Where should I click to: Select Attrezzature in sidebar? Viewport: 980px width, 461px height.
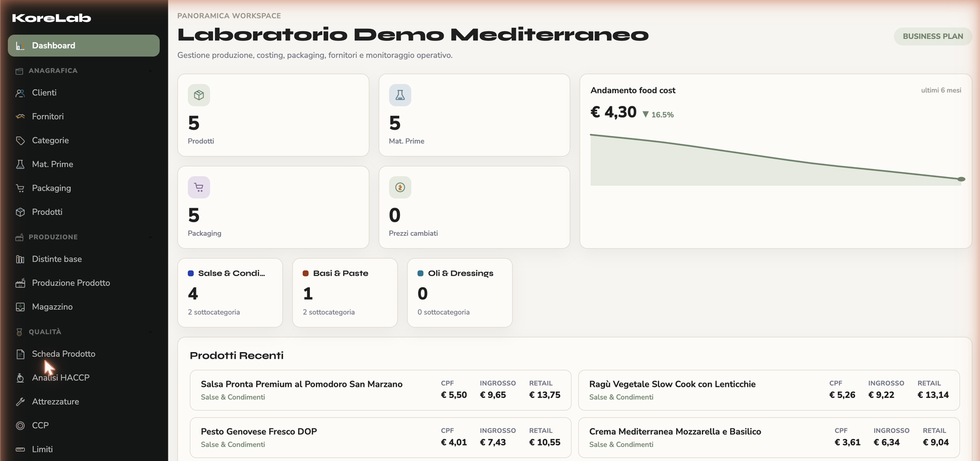coord(84,402)
